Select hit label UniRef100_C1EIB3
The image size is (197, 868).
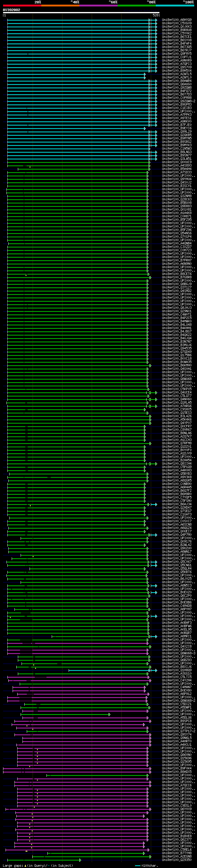(177, 108)
